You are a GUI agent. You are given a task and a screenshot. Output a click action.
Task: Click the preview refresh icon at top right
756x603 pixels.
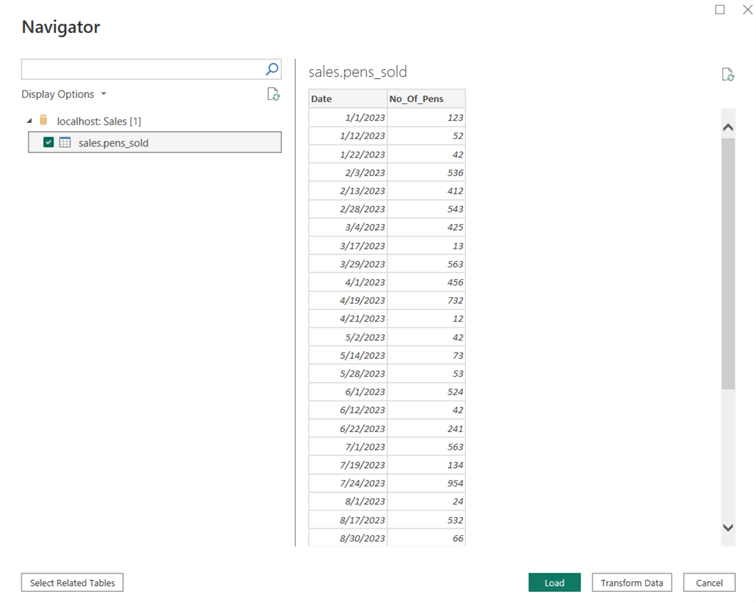728,75
